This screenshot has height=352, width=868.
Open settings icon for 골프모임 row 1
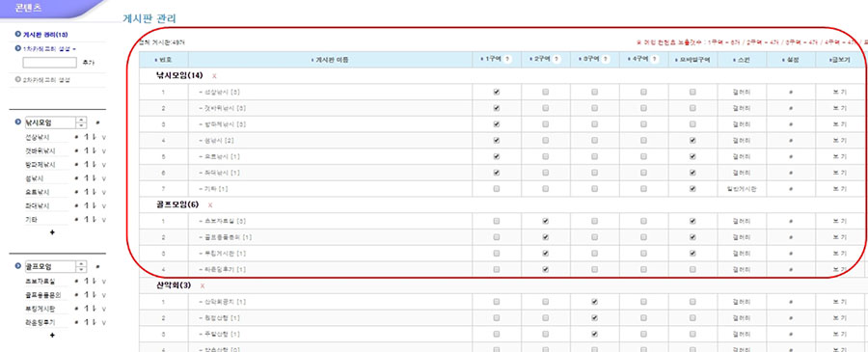(791, 222)
